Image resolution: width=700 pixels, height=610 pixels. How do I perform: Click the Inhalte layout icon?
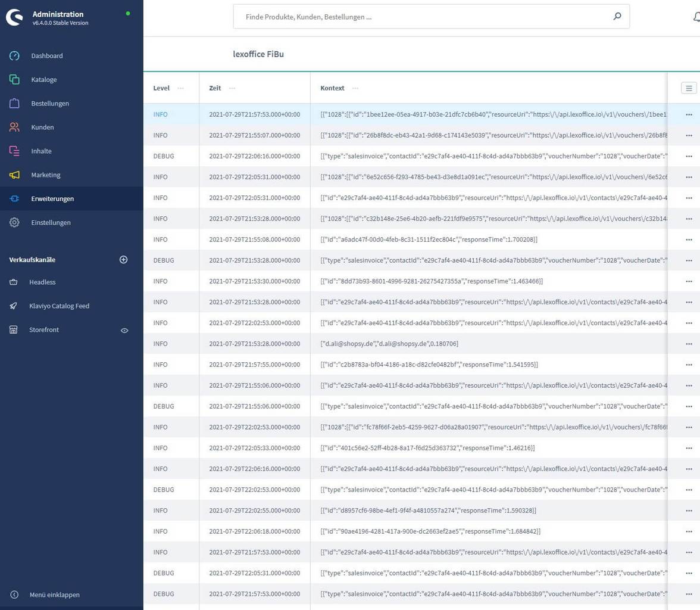[x=15, y=151]
